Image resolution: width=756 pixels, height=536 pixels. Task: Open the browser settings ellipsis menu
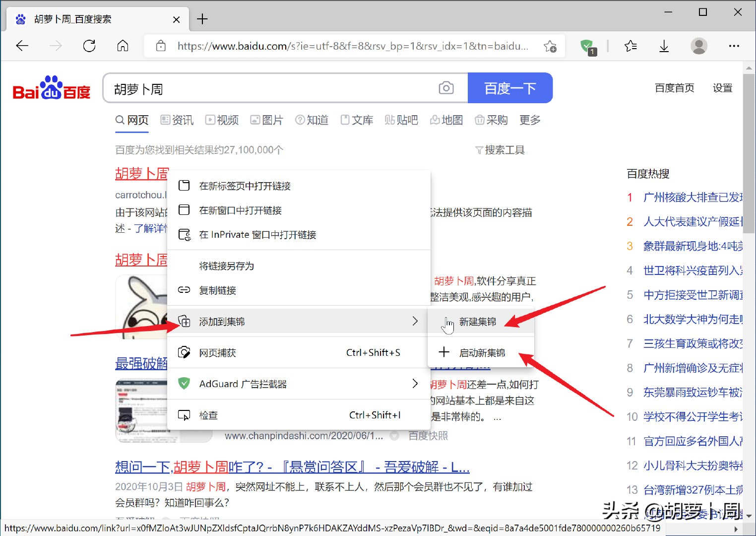(734, 46)
